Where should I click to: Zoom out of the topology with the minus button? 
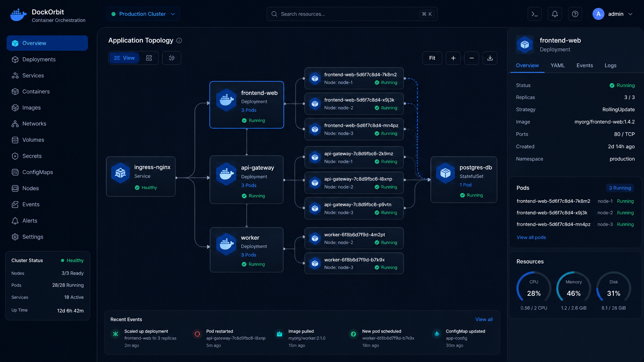pos(472,58)
